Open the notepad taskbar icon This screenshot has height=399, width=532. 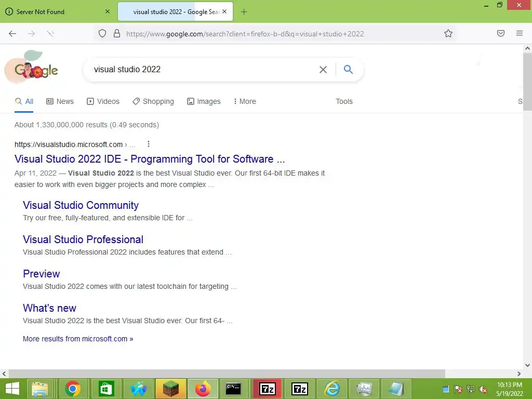click(396, 389)
